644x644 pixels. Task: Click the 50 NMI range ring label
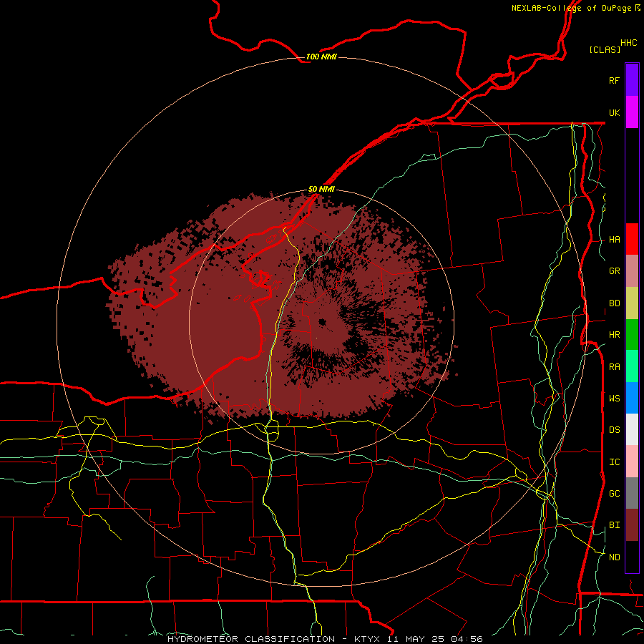click(x=321, y=189)
